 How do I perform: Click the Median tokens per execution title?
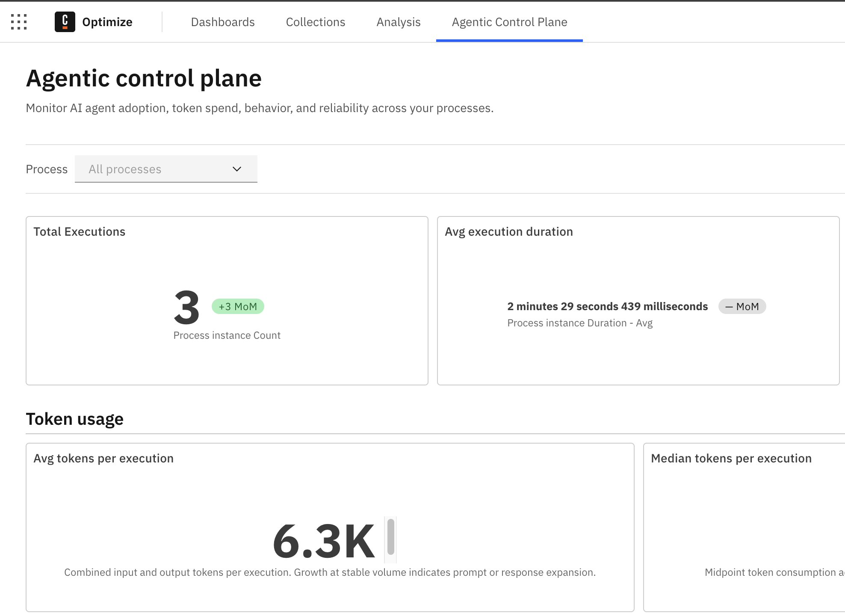pyautogui.click(x=731, y=458)
